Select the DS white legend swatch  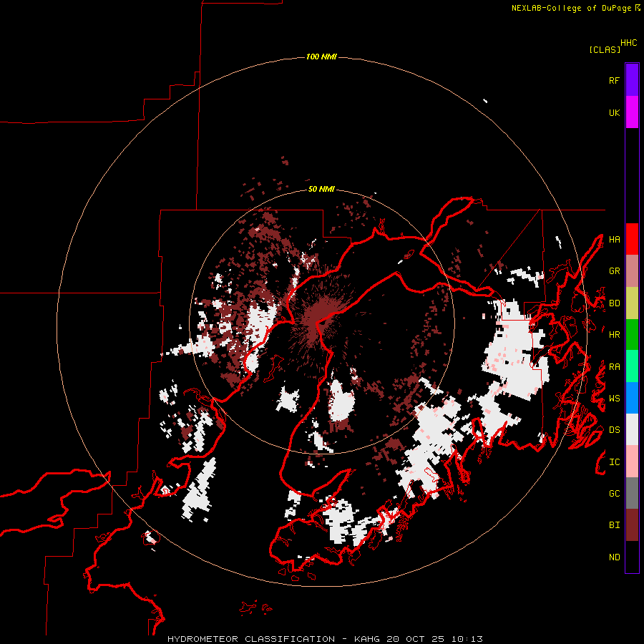632,429
